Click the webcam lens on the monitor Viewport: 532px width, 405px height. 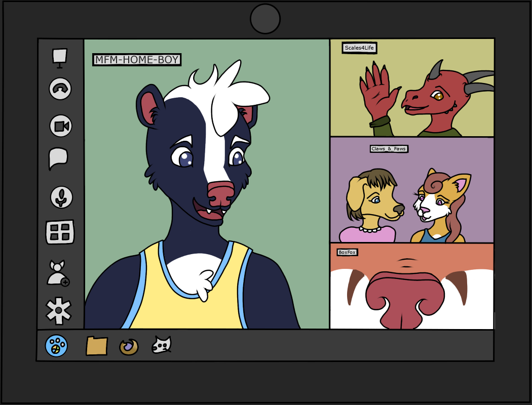[x=265, y=19]
